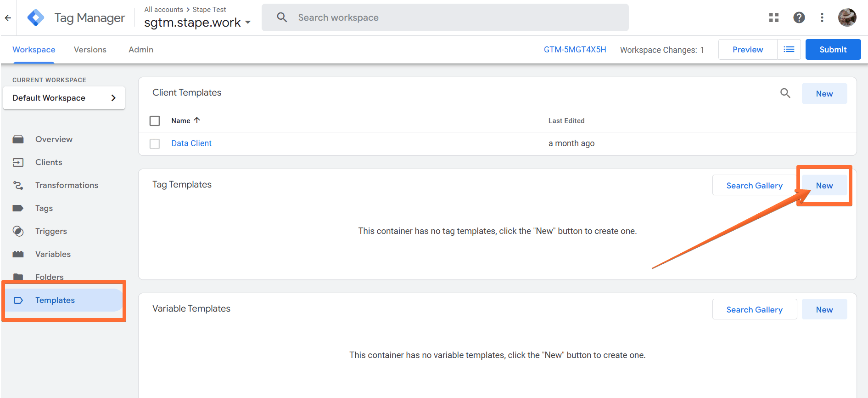Create a New tag template
This screenshot has height=398, width=868.
point(824,185)
